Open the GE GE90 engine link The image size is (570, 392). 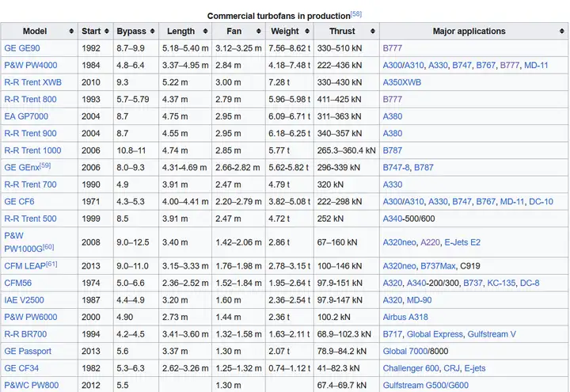point(22,48)
